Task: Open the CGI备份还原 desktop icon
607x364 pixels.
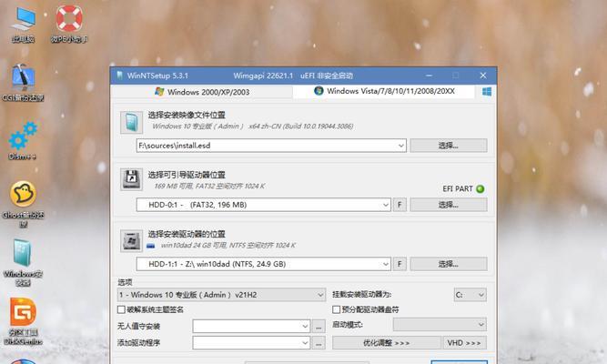Action: 24,83
